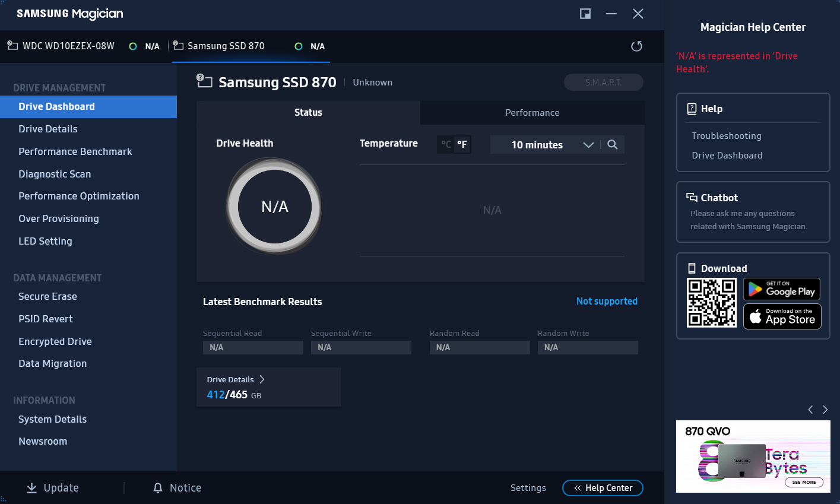Click the S.M.A.R.T. button
The height and width of the screenshot is (504, 840).
click(604, 83)
